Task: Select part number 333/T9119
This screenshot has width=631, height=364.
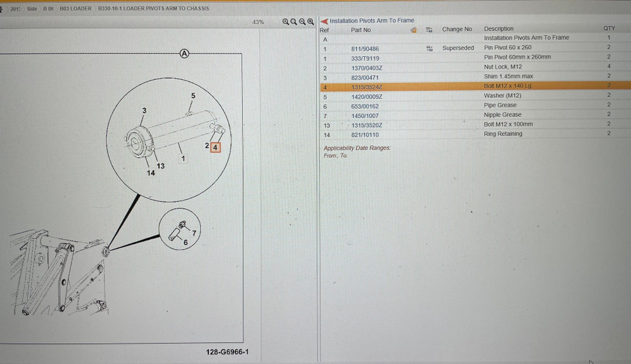Action: click(365, 58)
